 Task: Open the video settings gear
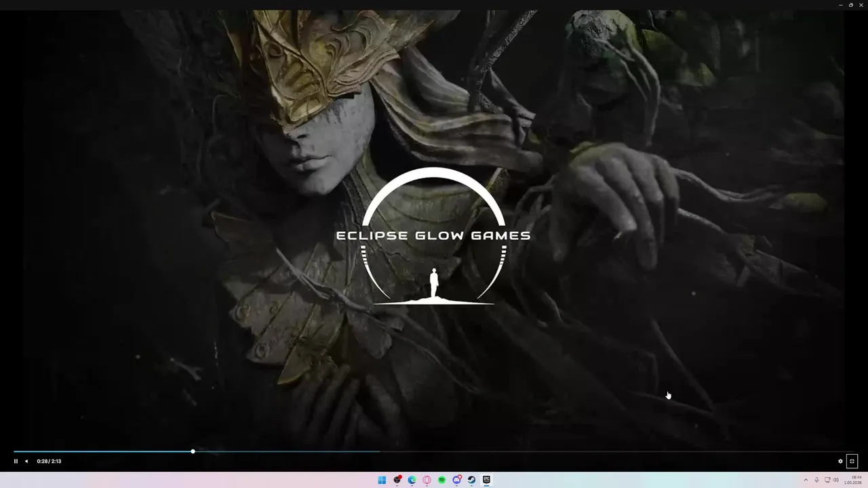(x=840, y=462)
